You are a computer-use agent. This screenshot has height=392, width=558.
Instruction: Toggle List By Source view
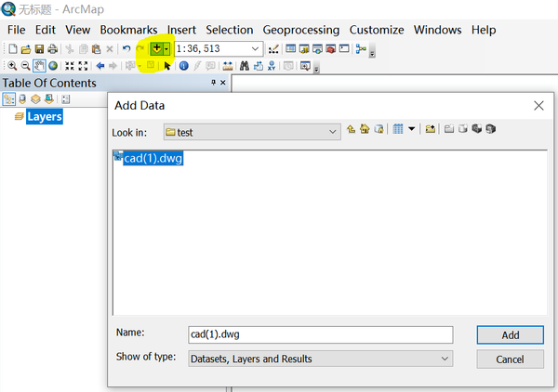click(x=22, y=99)
